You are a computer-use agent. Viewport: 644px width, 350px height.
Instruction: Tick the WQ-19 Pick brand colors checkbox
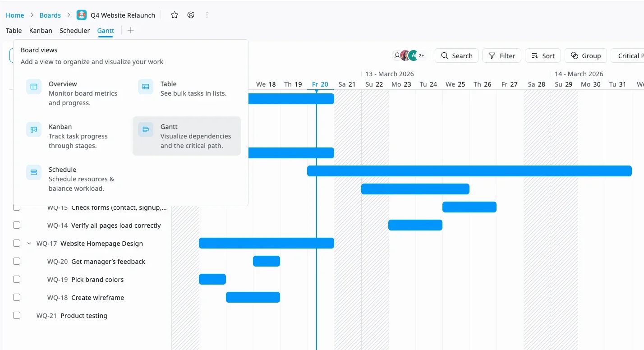pos(17,280)
